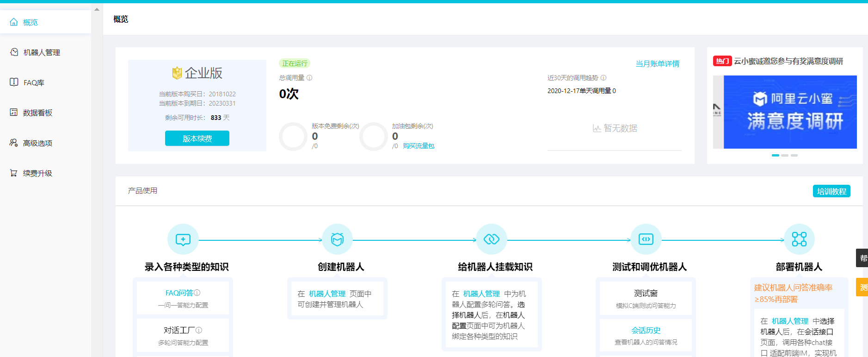Image resolution: width=868 pixels, height=357 pixels.
Task: Click the dark 帮 floating side tab
Action: coord(863,258)
